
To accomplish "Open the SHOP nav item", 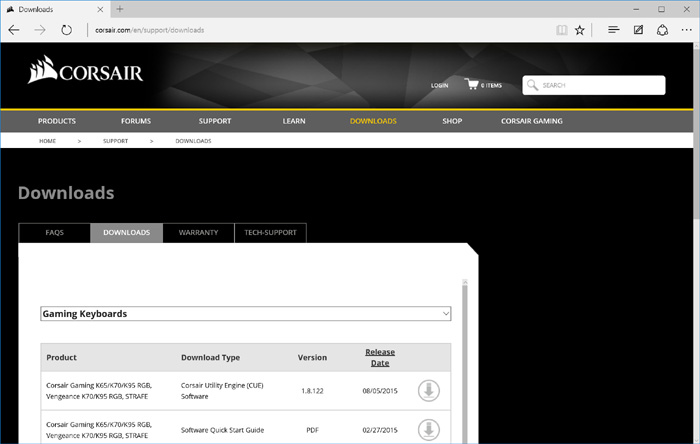I will [x=452, y=121].
